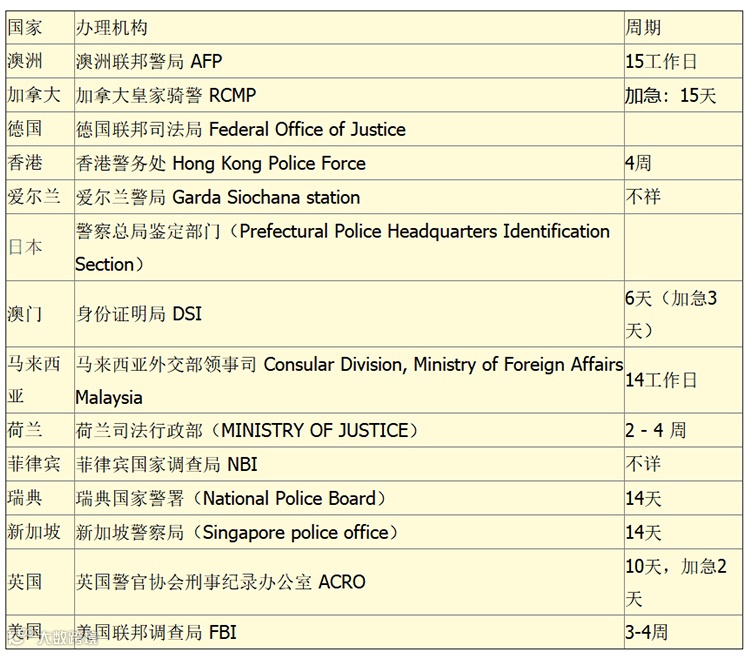Click Singapore police office cell
Screen dimensions: 746x652
[349, 532]
